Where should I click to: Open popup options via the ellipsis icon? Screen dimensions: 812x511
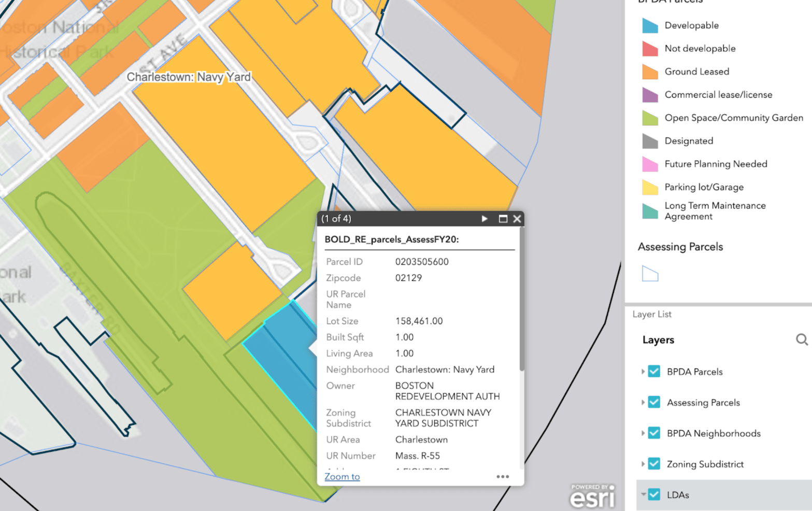pos(502,476)
